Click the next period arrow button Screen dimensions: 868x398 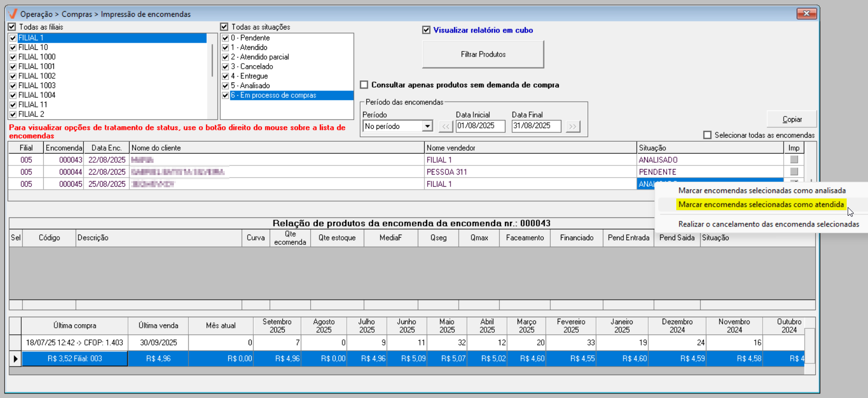pyautogui.click(x=573, y=126)
